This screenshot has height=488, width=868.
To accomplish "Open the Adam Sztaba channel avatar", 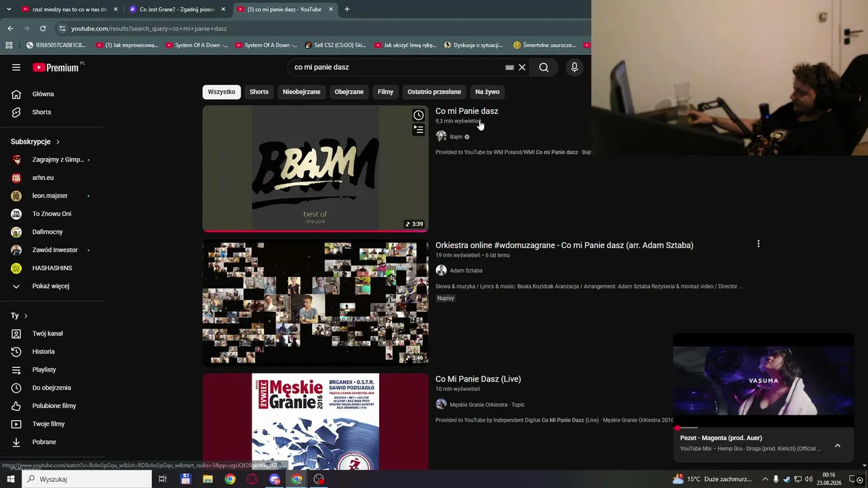I will 441,270.
